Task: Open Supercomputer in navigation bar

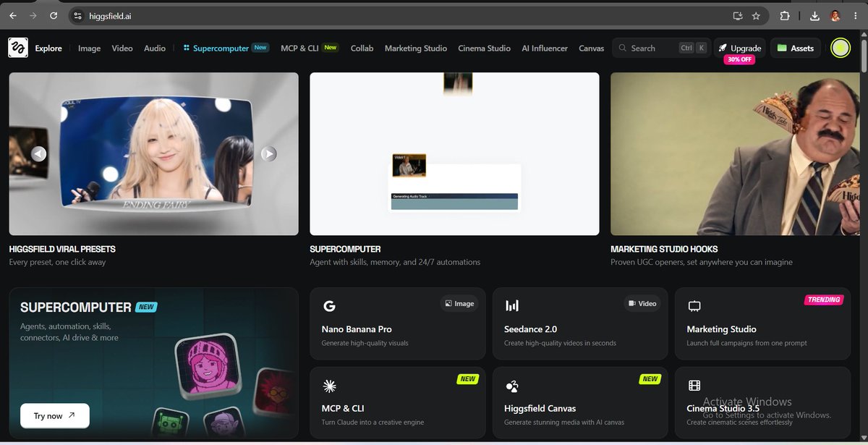Action: (226, 48)
